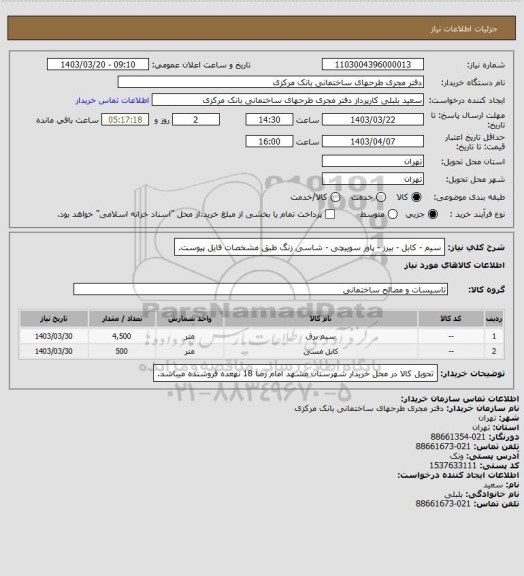Click the fax number 88661354-021
Screen dimensions: 524x576
[x=458, y=437]
